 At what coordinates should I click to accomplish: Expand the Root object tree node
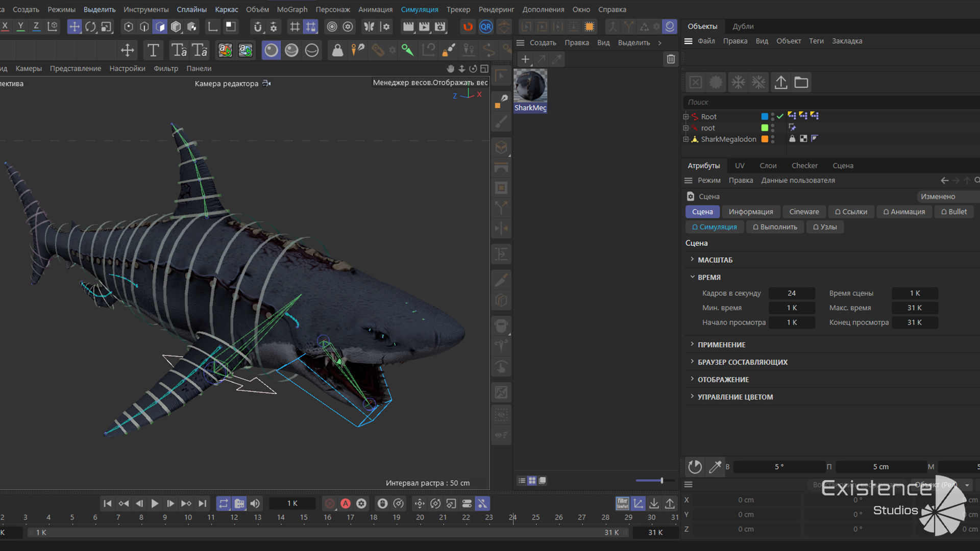pyautogui.click(x=686, y=117)
